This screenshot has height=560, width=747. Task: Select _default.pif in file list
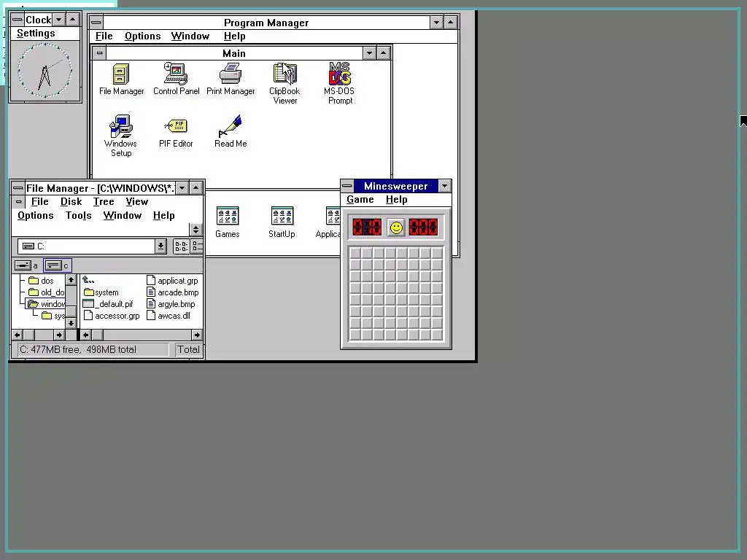108,304
